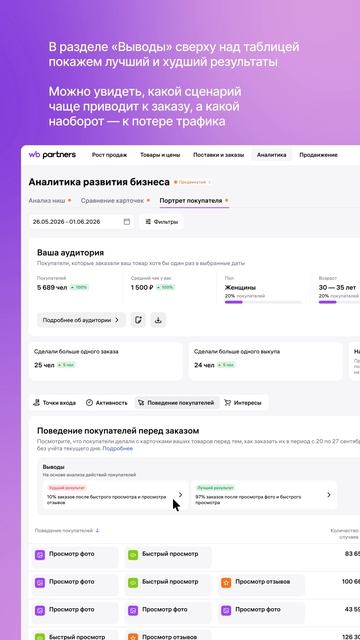
Task: Open the Лучший результат card
Action: 264,495
